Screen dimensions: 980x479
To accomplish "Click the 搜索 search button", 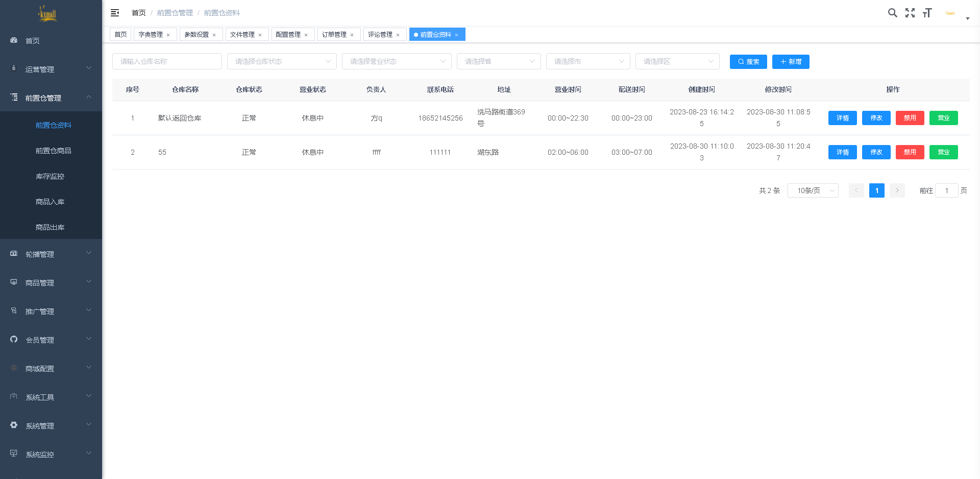I will pos(748,62).
